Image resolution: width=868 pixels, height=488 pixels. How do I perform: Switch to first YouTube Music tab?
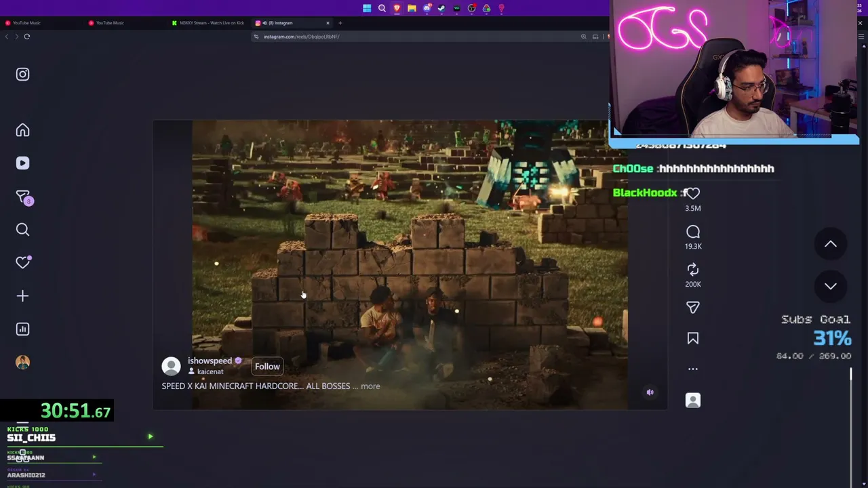42,23
